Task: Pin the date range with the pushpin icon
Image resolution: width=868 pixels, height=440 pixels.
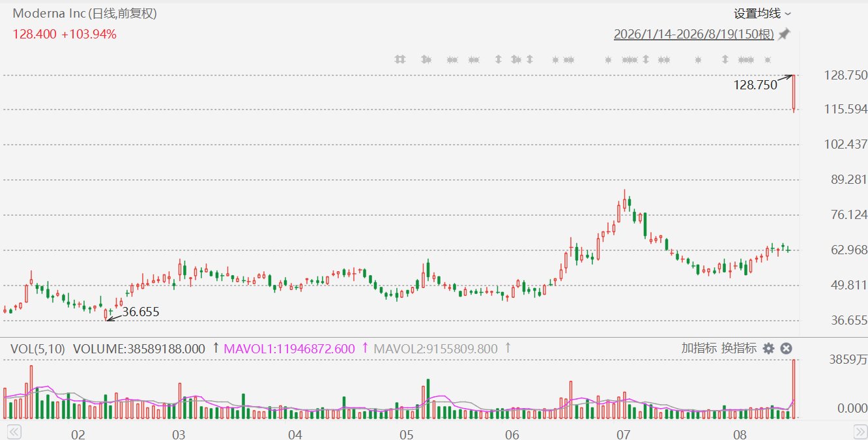Action: (785, 34)
